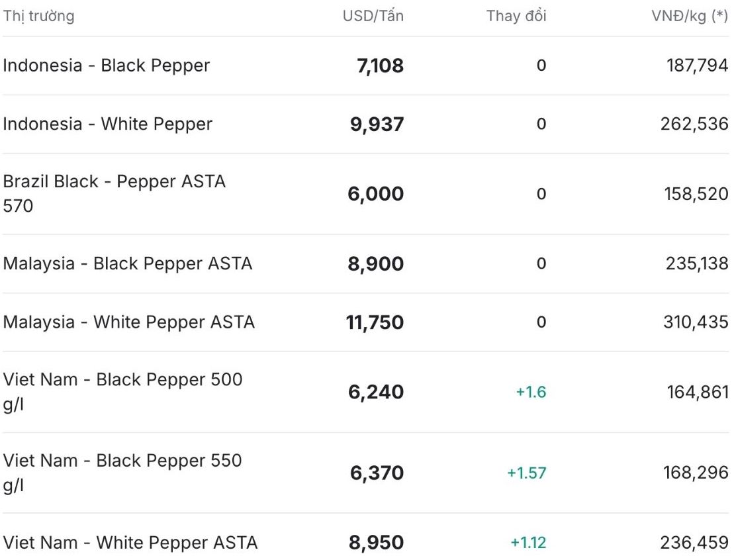Select the Indonesia - White Pepper row
This screenshot has height=560, width=736.
coord(366,124)
